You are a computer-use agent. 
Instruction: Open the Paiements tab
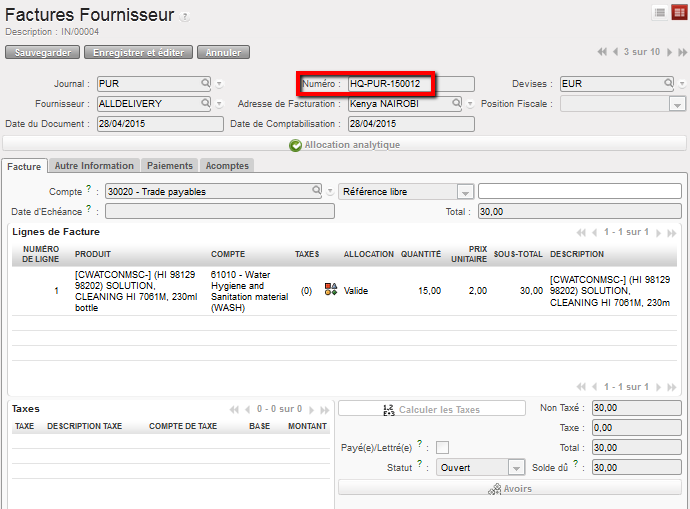coord(169,166)
